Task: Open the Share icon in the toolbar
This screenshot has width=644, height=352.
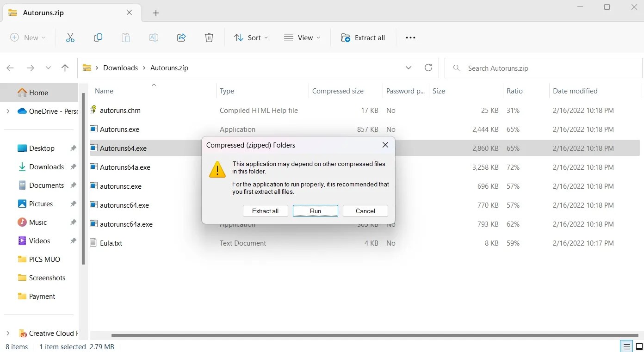Action: coord(181,37)
